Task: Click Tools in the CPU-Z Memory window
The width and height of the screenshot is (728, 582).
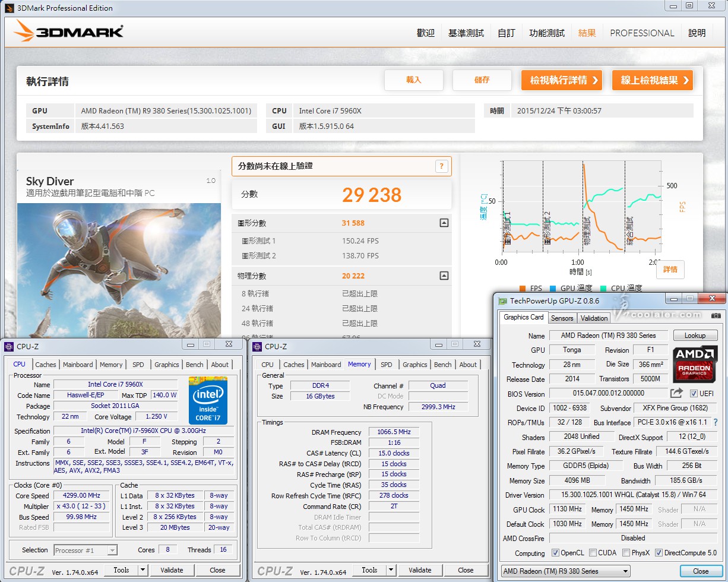Action: [x=369, y=570]
